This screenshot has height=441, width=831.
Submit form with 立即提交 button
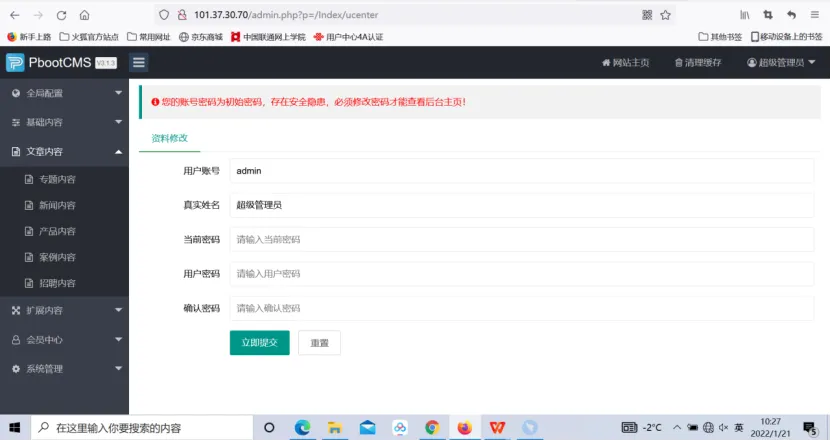[x=260, y=343]
